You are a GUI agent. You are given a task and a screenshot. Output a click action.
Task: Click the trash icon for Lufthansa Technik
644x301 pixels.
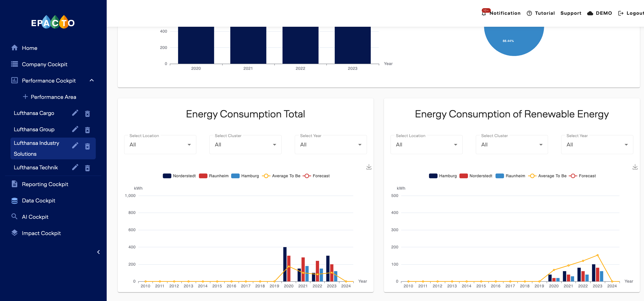click(x=87, y=168)
